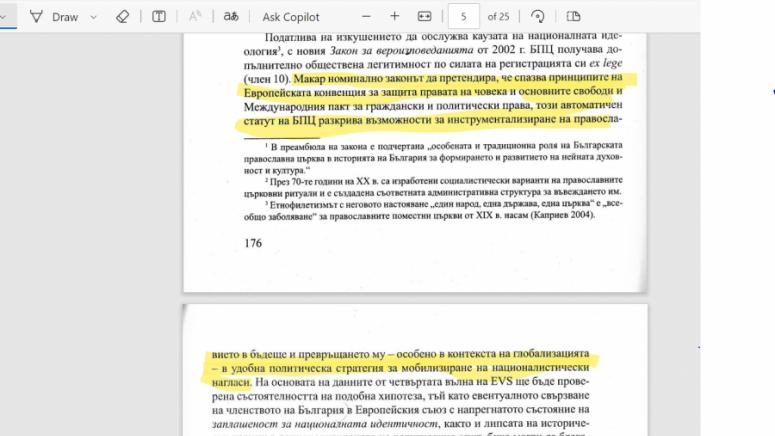The height and width of the screenshot is (436, 775).
Task: Click the italic phrase "Закон за вероизповеданията"
Action: coord(401,50)
